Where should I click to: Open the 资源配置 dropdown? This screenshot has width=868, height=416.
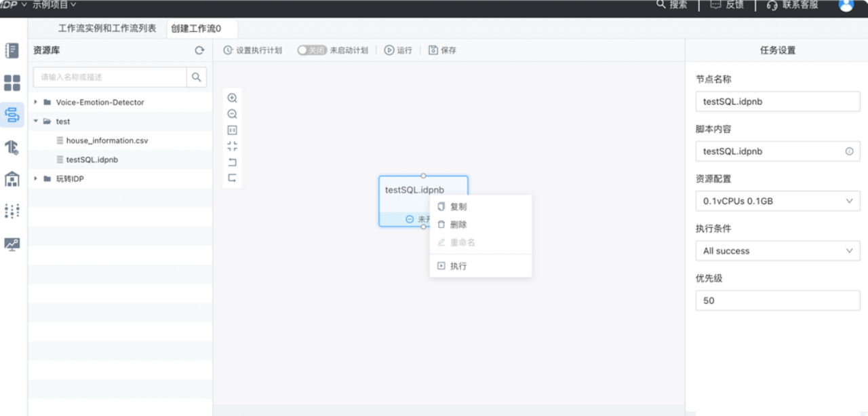click(777, 201)
